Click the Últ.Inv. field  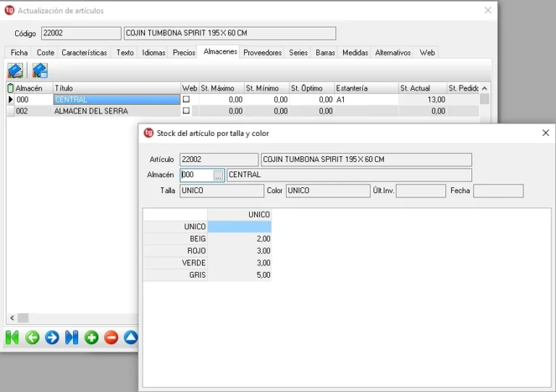pos(421,190)
